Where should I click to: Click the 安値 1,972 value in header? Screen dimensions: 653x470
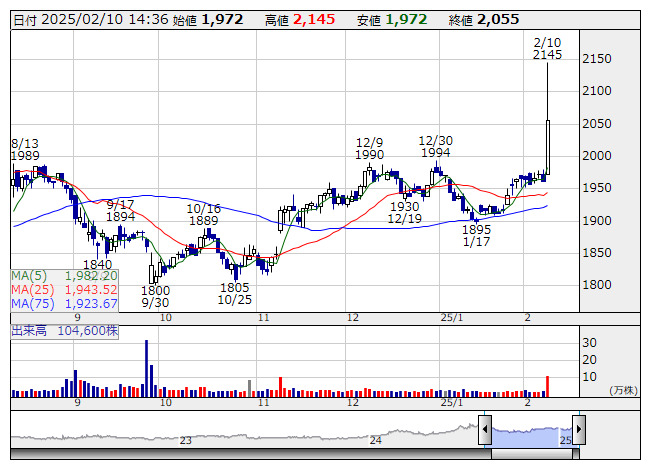pyautogui.click(x=392, y=20)
